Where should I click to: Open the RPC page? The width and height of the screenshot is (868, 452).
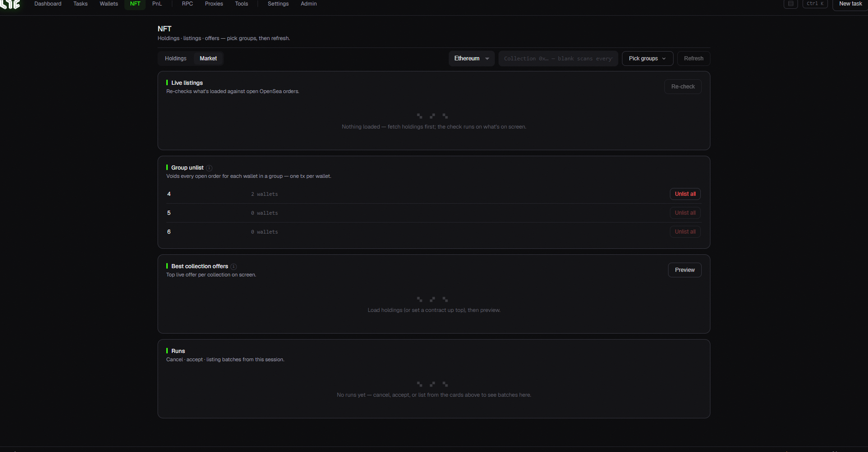pos(188,4)
